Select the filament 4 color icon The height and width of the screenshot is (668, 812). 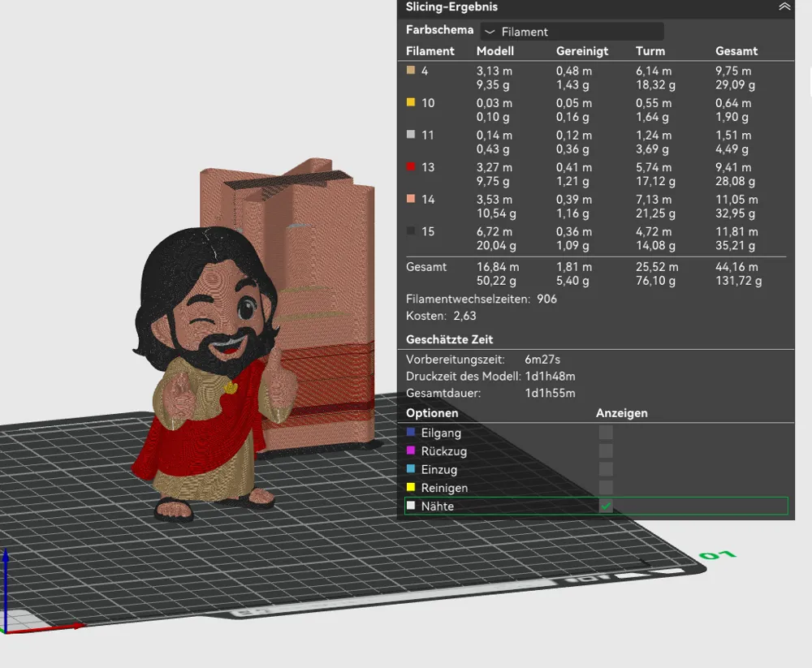pyautogui.click(x=410, y=71)
